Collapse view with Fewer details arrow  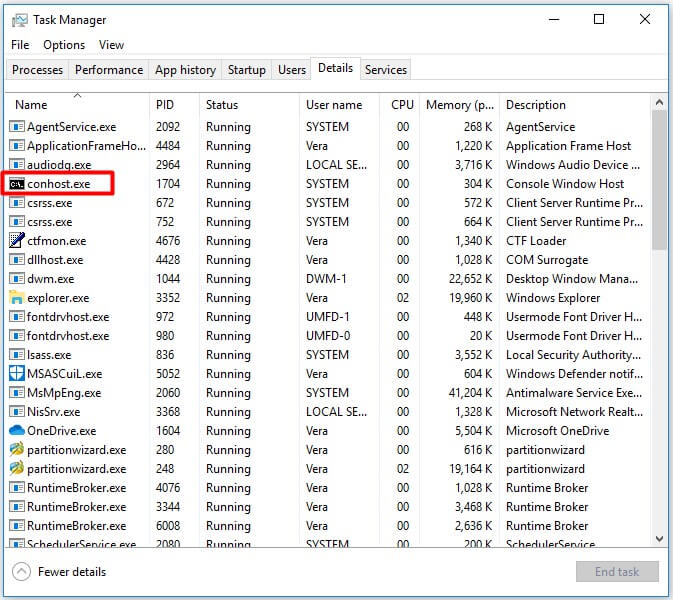(21, 572)
